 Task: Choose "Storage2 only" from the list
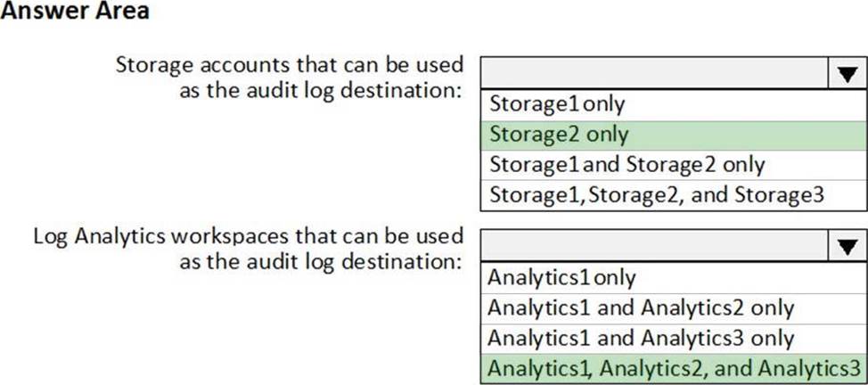pyautogui.click(x=558, y=135)
